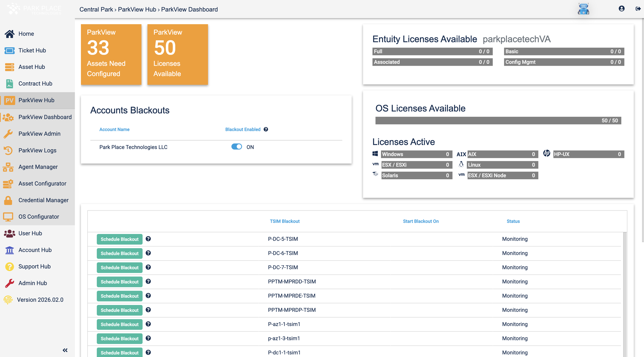Click the Solaris license count bar
Screen dimensions: 644x357
[417, 175]
